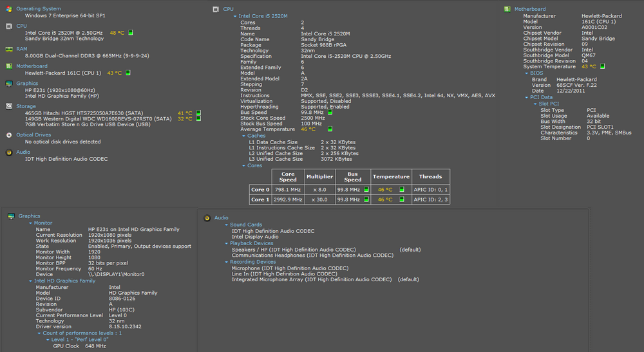Click the Multiplier column header in Cores table

pyautogui.click(x=319, y=176)
